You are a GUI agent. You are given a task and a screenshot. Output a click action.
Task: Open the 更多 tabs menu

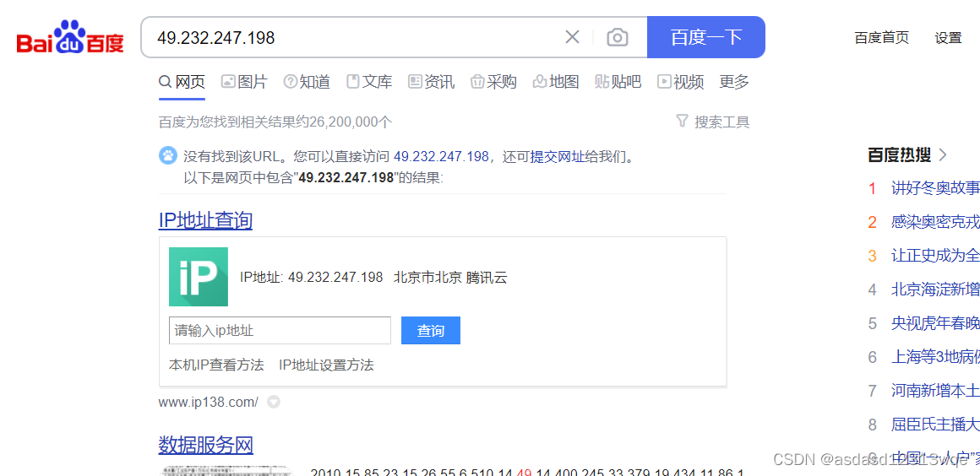734,81
